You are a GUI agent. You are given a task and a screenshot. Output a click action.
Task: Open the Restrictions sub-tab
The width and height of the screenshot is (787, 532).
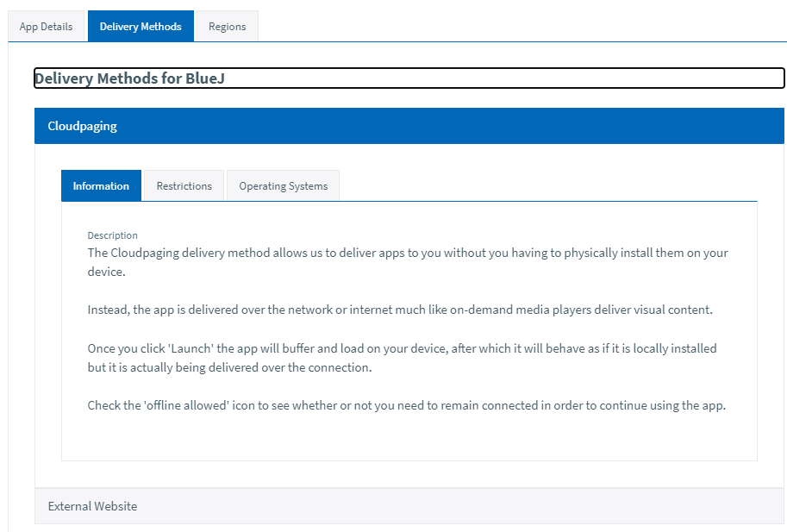[x=184, y=185]
